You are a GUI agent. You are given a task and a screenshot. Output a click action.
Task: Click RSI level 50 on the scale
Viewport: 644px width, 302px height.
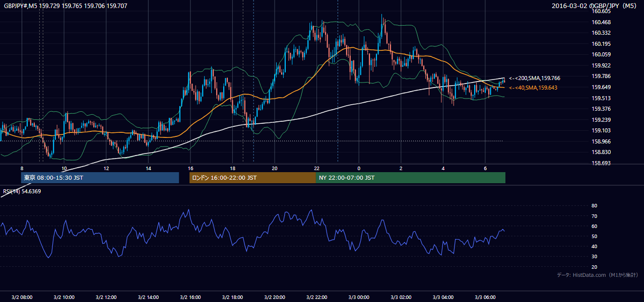point(595,236)
